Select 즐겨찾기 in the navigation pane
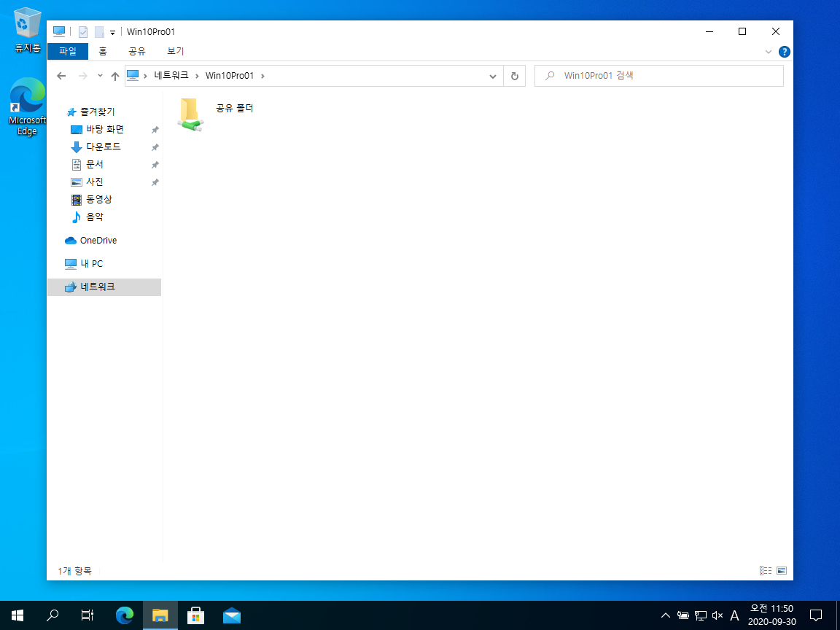Viewport: 840px width, 630px height. tap(98, 112)
